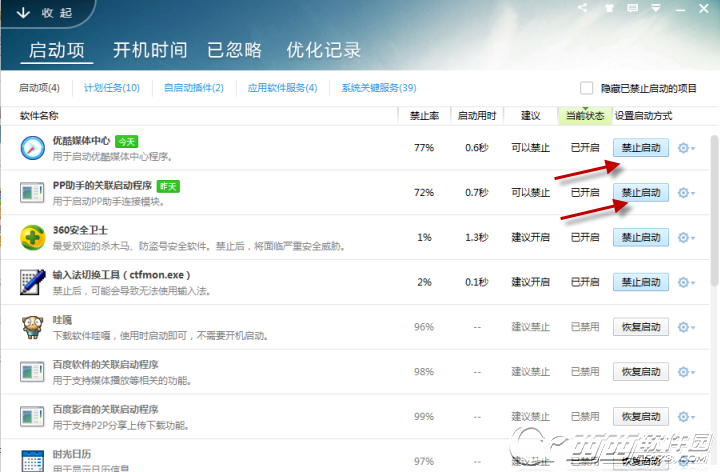This screenshot has width=720, height=472.
Task: Click the 99% value for 百度影音
Action: tap(424, 416)
